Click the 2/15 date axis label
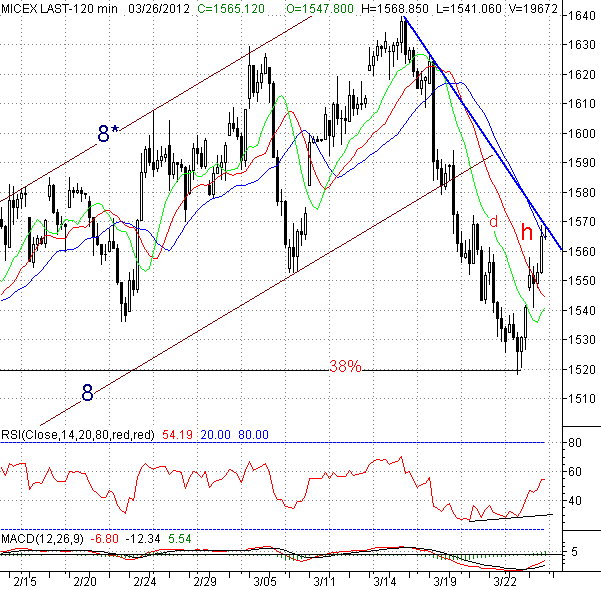The width and height of the screenshot is (601, 590). 25,582
